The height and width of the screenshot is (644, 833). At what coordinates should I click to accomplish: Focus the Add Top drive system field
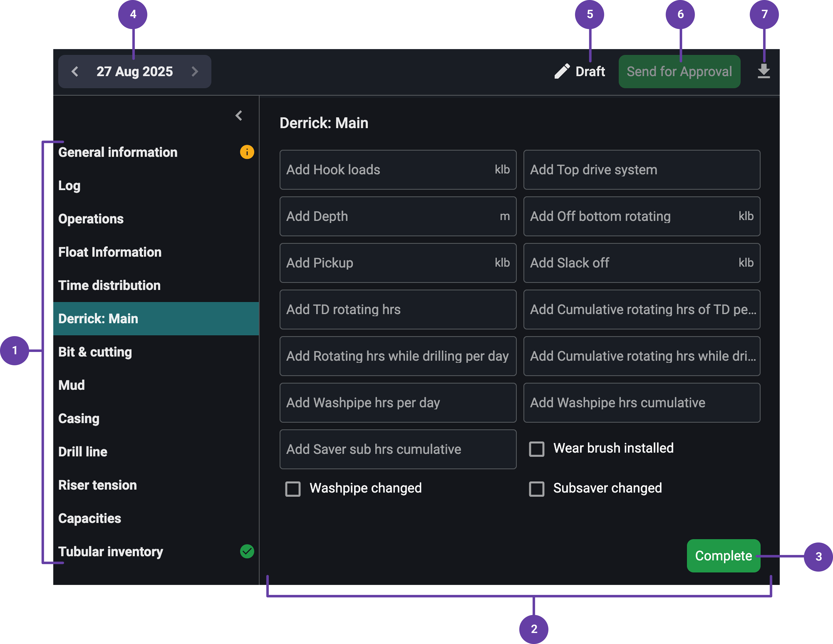point(641,170)
